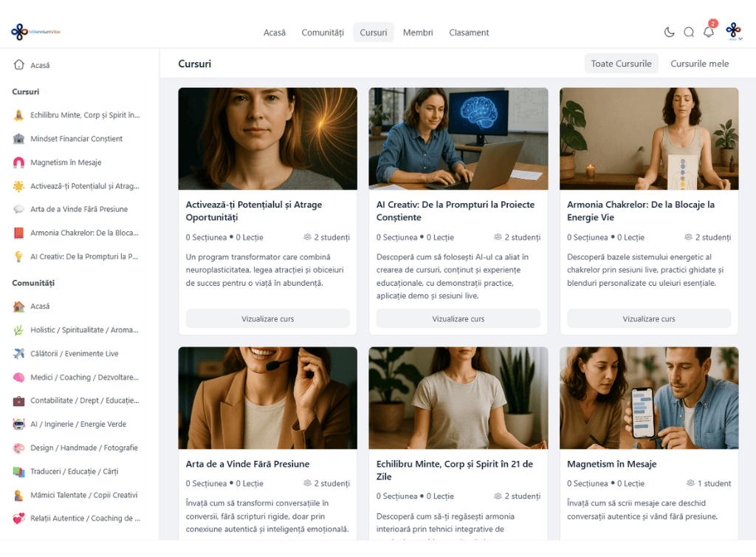Click meditation icon for Echilibru Minte, Corp și Spirit
This screenshot has width=756, height=557.
point(18,115)
